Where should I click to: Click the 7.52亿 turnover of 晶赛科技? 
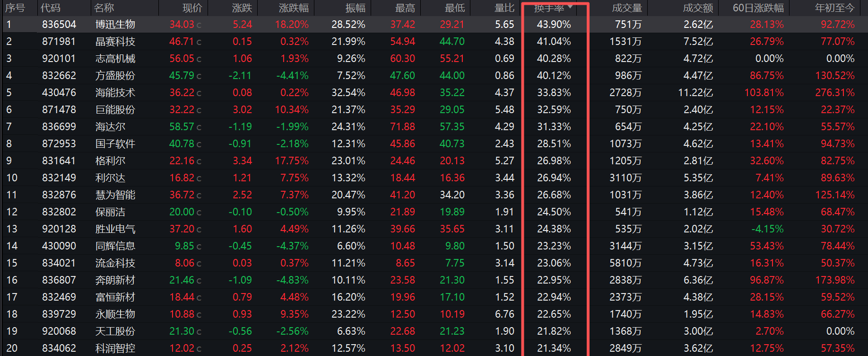[x=698, y=42]
